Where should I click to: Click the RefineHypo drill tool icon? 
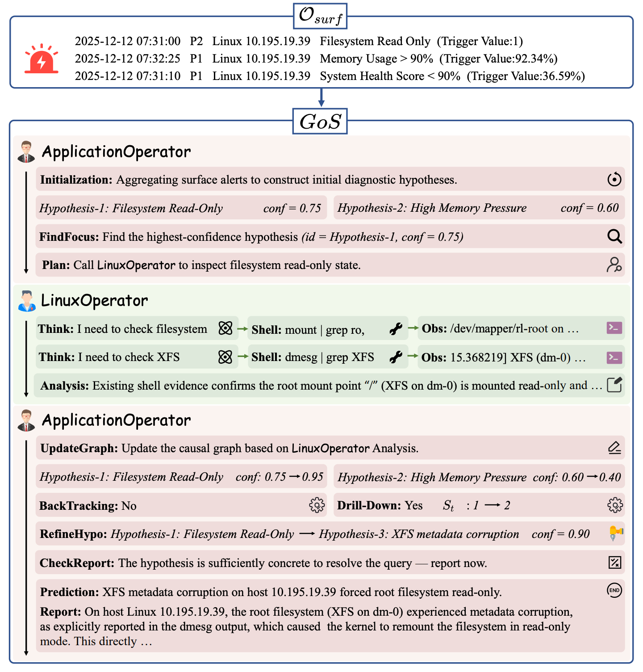615,533
